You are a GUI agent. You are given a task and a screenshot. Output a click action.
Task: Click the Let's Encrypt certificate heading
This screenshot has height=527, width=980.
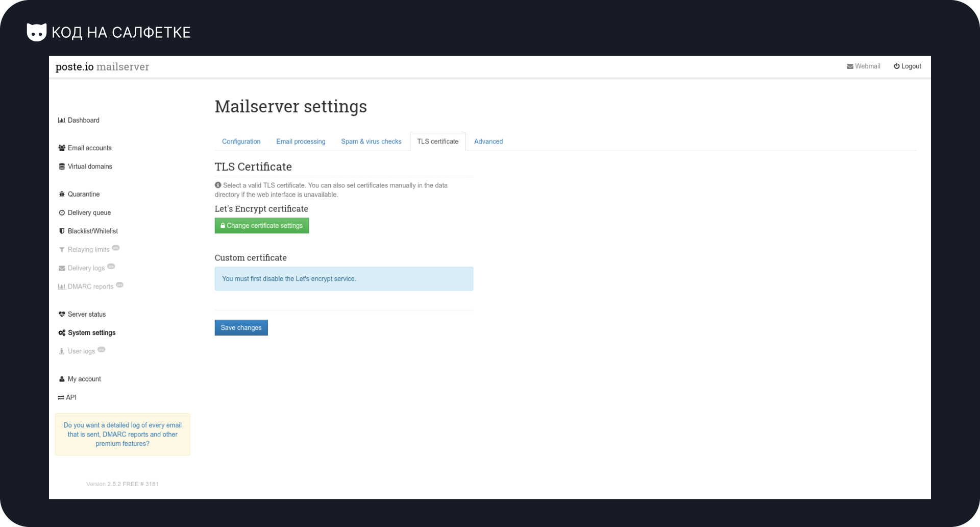(x=261, y=209)
